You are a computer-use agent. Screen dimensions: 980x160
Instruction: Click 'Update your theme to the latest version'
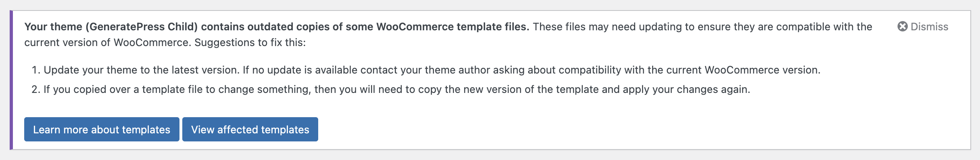click(x=141, y=70)
